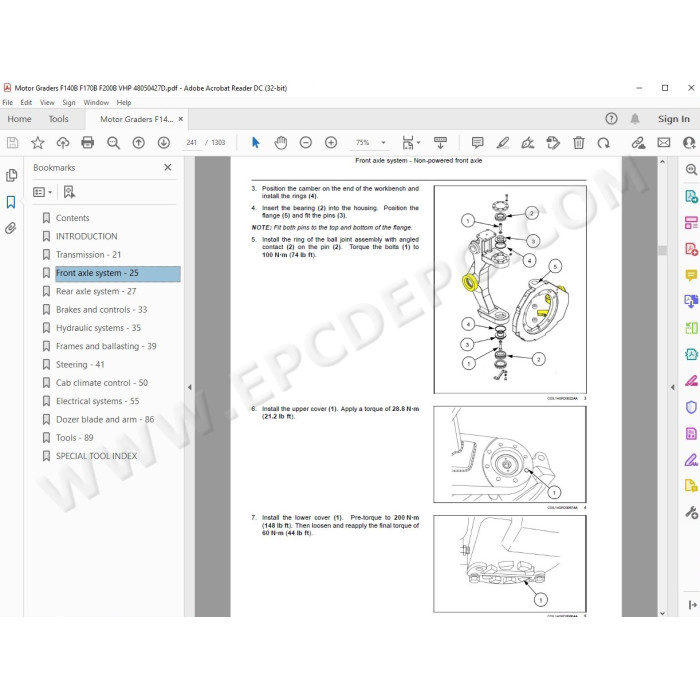Zoom in with plus button

point(331,143)
